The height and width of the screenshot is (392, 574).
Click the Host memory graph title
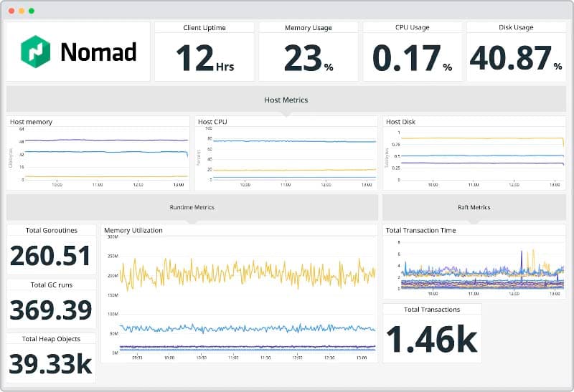[x=31, y=122]
